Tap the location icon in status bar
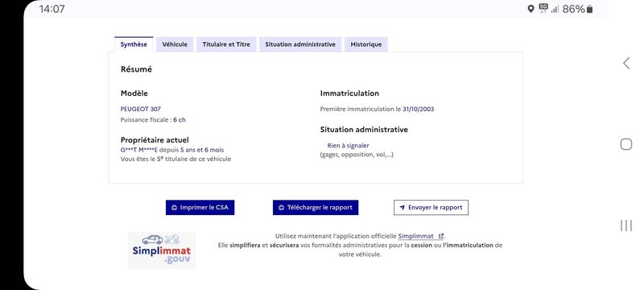The width and height of the screenshot is (644, 290). pos(530,9)
